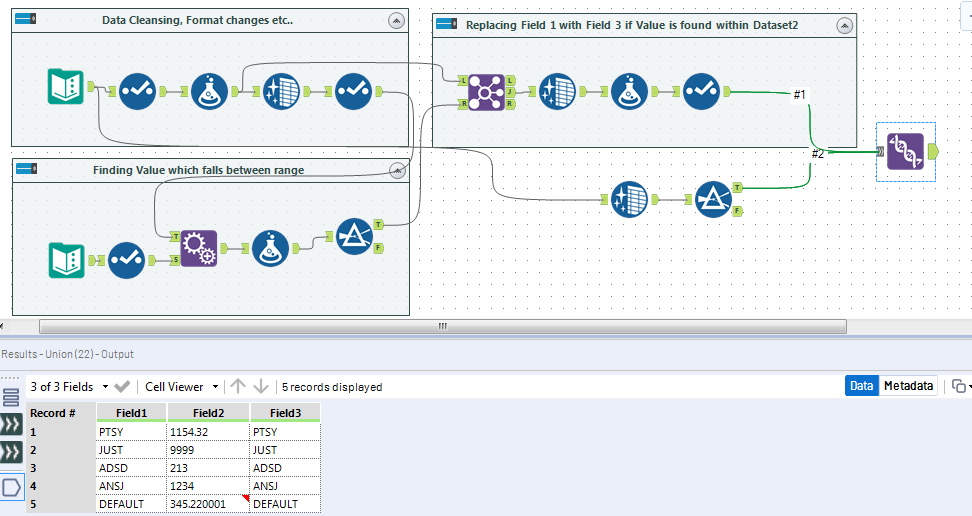
Task: Select the 9999 cell in Field2
Action: pyautogui.click(x=208, y=450)
